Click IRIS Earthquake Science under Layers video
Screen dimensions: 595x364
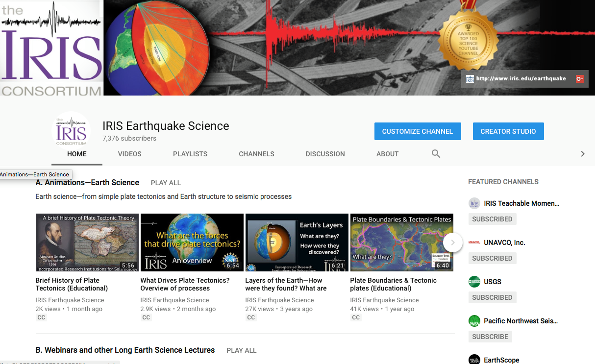pyautogui.click(x=279, y=300)
